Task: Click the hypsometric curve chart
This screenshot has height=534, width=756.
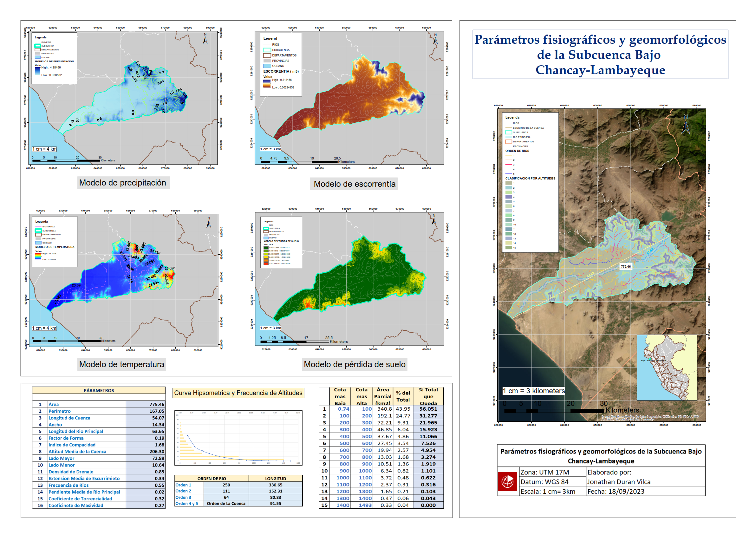Action: [238, 438]
